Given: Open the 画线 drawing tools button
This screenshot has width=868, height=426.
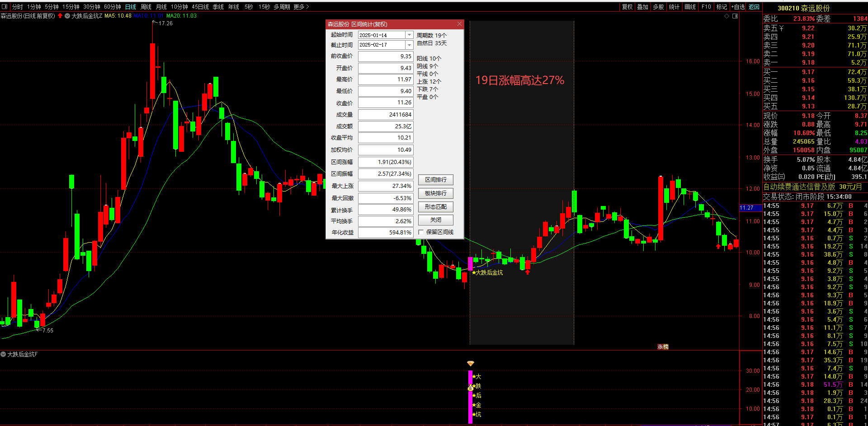Looking at the screenshot, I should (x=690, y=7).
